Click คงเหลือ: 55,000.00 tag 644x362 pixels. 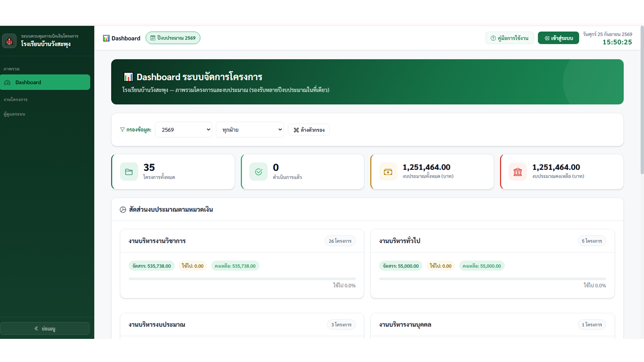(x=481, y=266)
